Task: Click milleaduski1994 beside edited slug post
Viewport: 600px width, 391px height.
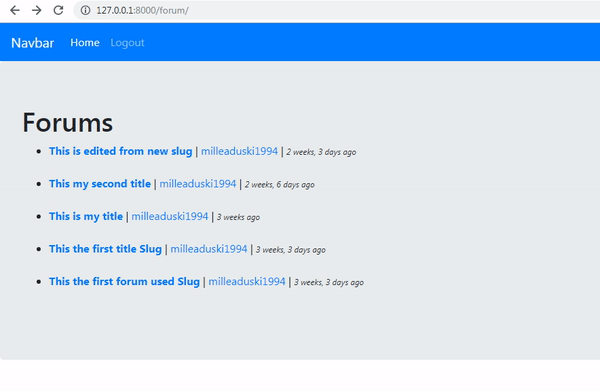Action: [240, 151]
